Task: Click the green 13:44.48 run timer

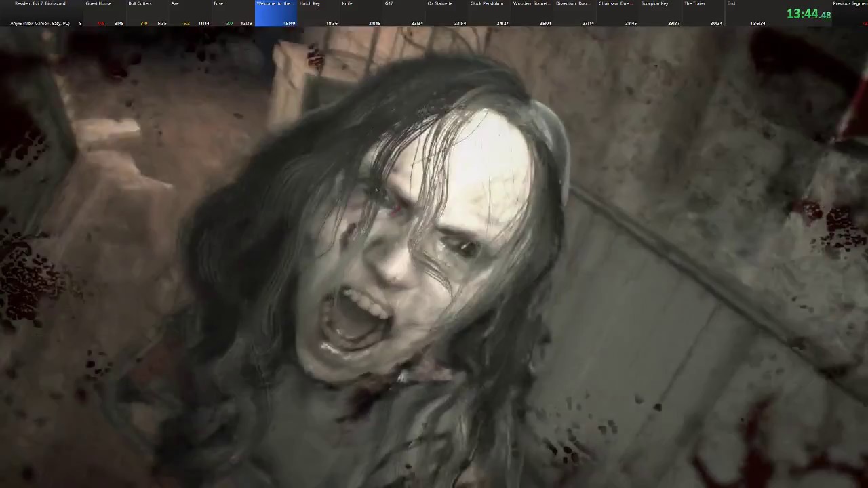Action: tap(808, 14)
